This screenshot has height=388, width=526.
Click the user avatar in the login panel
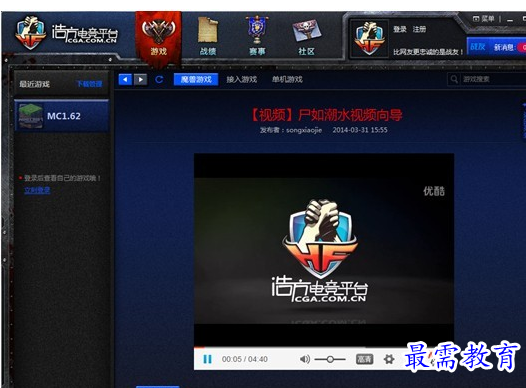tap(369, 38)
